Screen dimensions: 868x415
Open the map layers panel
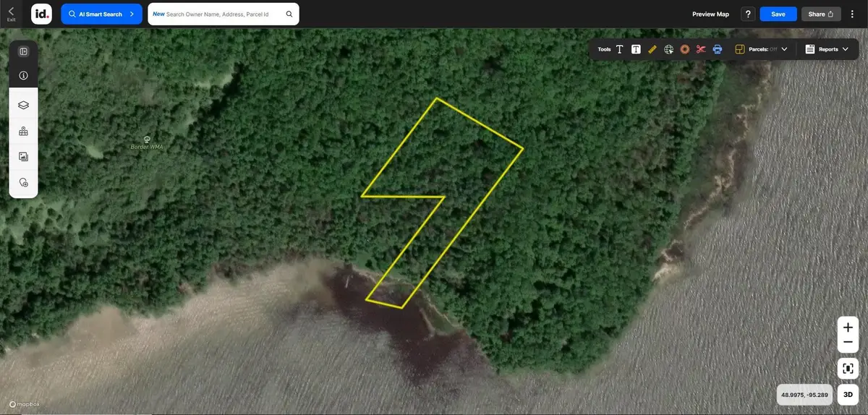point(23,105)
